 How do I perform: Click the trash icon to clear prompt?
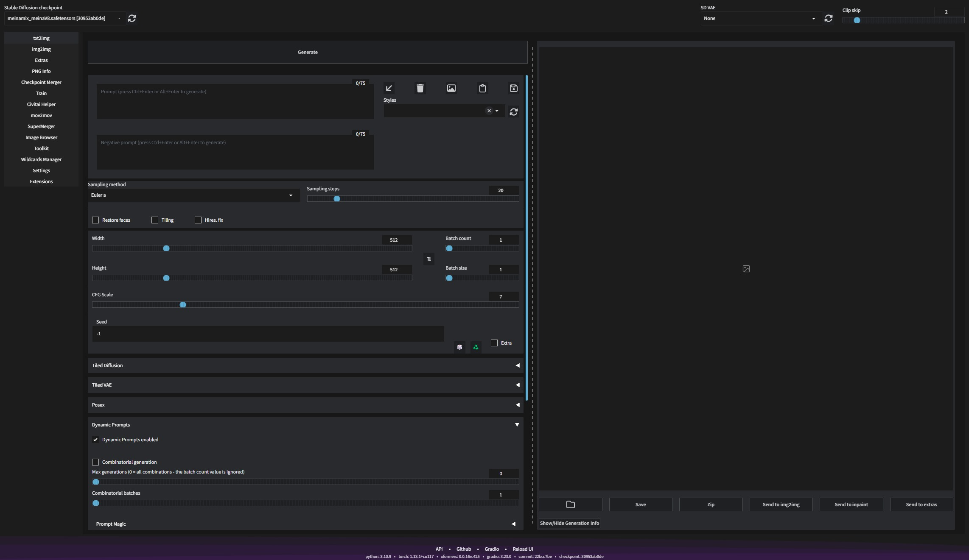[x=420, y=88]
